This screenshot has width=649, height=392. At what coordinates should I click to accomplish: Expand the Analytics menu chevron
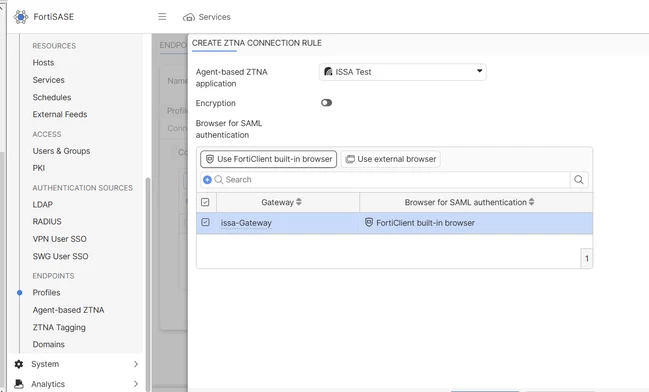tap(136, 384)
